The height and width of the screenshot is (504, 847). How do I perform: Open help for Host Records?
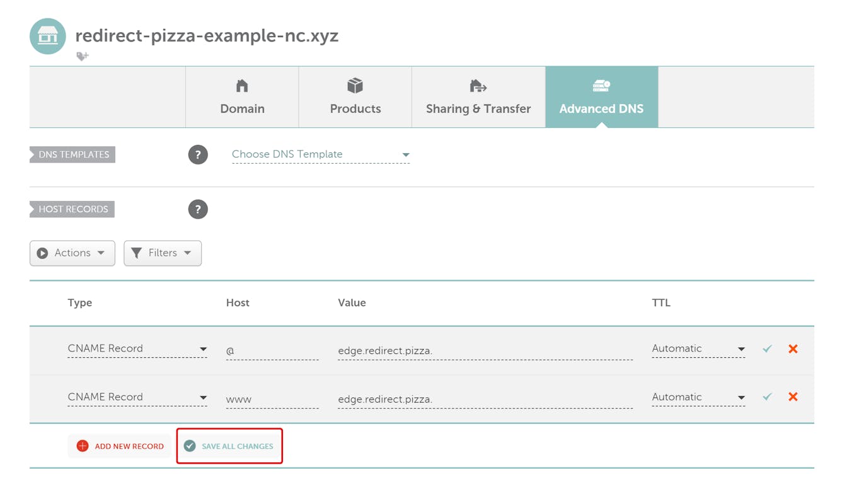198,209
